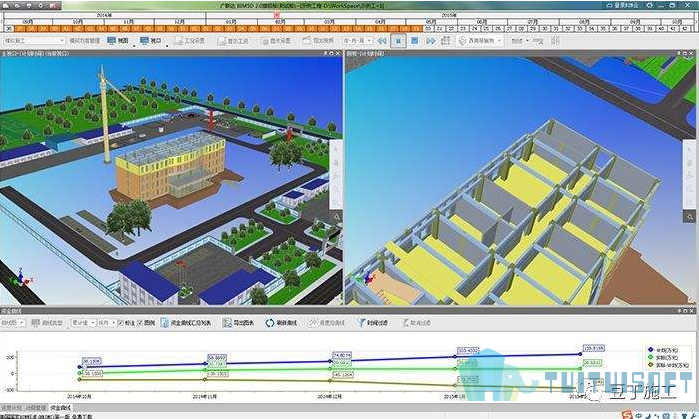This screenshot has width=699, height=419.
Task: Select week 20 cell on the timeline
Action: [428, 29]
